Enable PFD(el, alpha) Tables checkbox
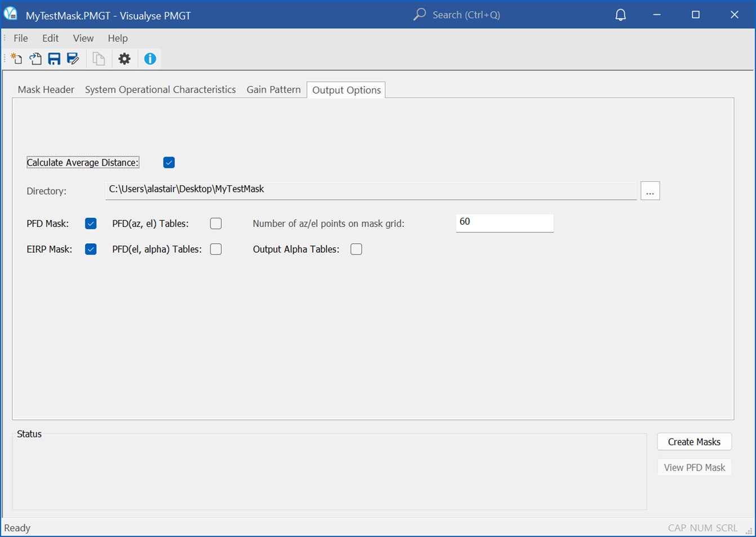This screenshot has height=537, width=756. tap(216, 249)
